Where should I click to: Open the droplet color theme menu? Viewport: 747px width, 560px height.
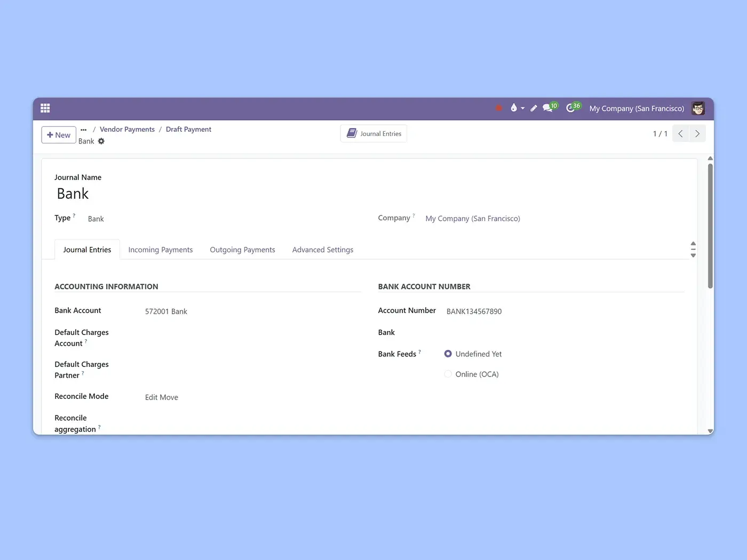516,108
